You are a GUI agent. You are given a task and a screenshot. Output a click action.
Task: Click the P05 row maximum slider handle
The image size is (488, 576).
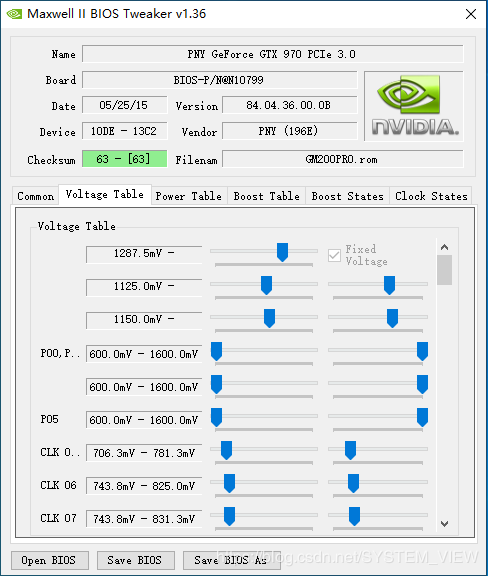423,417
